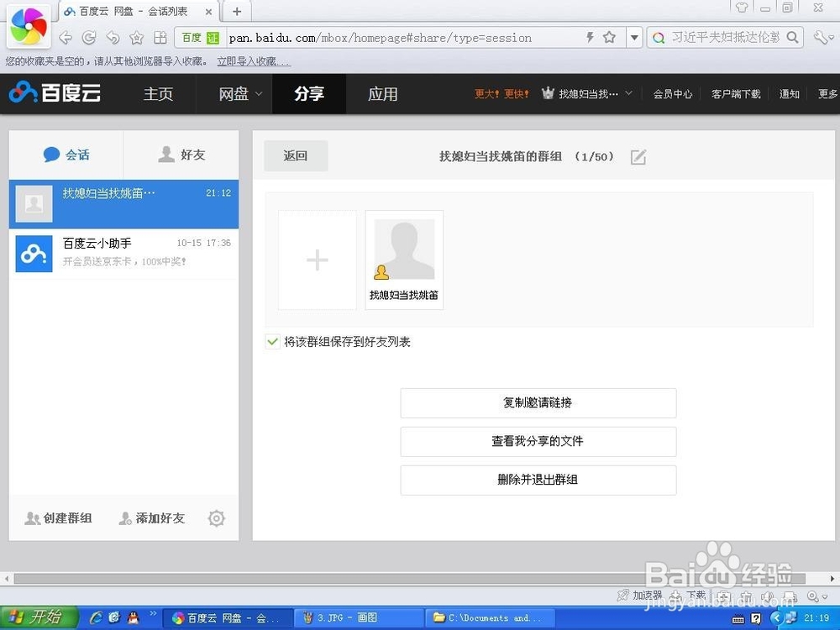Image resolution: width=840 pixels, height=630 pixels.
Task: Uncheck 将该群组保存到好友列表
Action: pyautogui.click(x=272, y=342)
